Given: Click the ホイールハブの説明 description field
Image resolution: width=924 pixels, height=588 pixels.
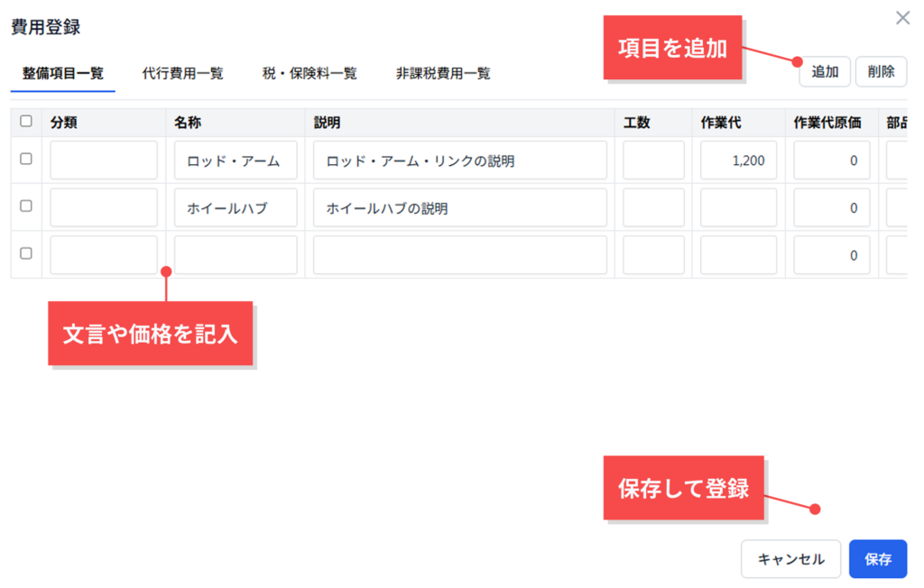Looking at the screenshot, I should [460, 208].
